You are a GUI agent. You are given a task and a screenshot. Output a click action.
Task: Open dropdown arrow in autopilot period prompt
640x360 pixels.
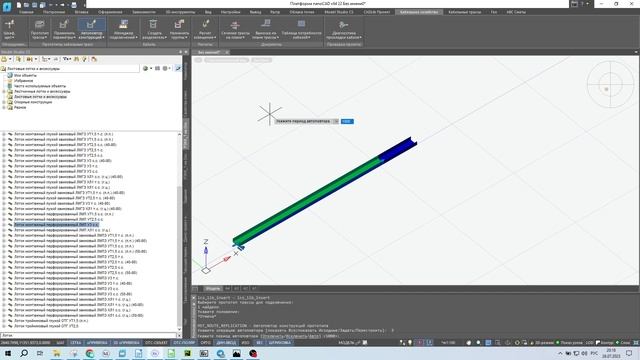point(336,121)
